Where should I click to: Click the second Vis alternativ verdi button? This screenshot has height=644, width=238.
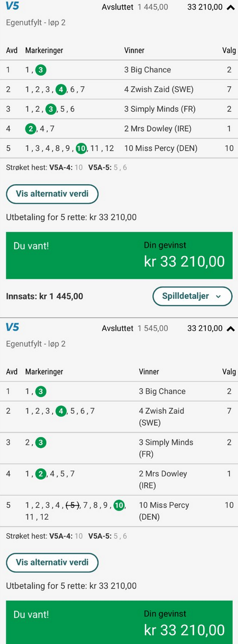click(52, 563)
